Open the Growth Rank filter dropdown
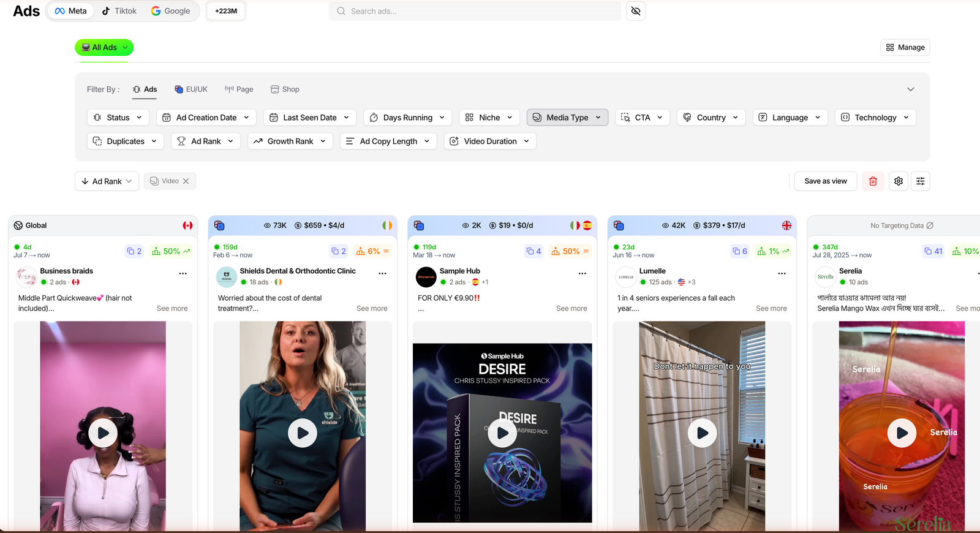This screenshot has width=980, height=533. (x=290, y=142)
